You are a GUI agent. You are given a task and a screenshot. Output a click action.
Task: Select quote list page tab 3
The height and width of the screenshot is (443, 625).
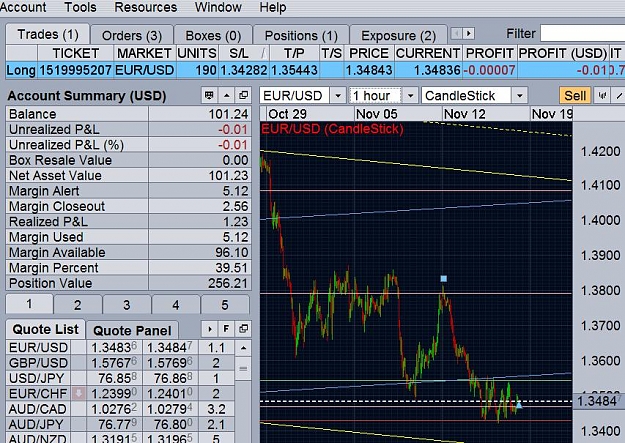coord(127,305)
